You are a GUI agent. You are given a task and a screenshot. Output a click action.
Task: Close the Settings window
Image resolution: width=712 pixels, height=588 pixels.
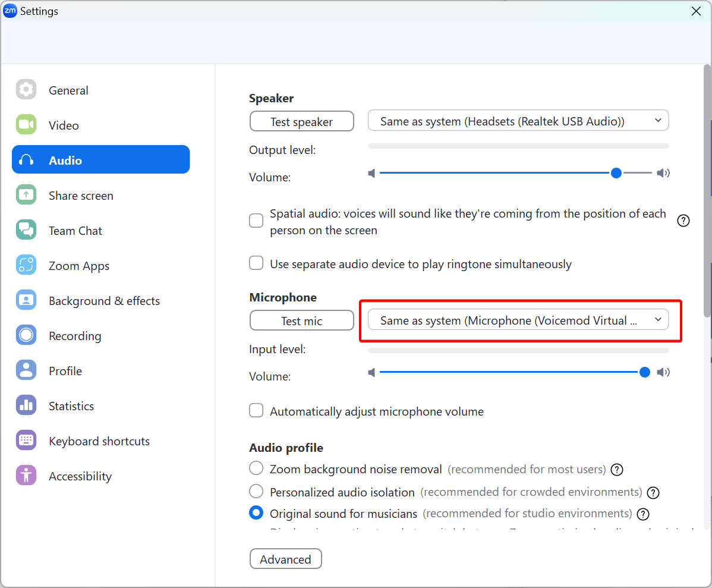tap(696, 11)
